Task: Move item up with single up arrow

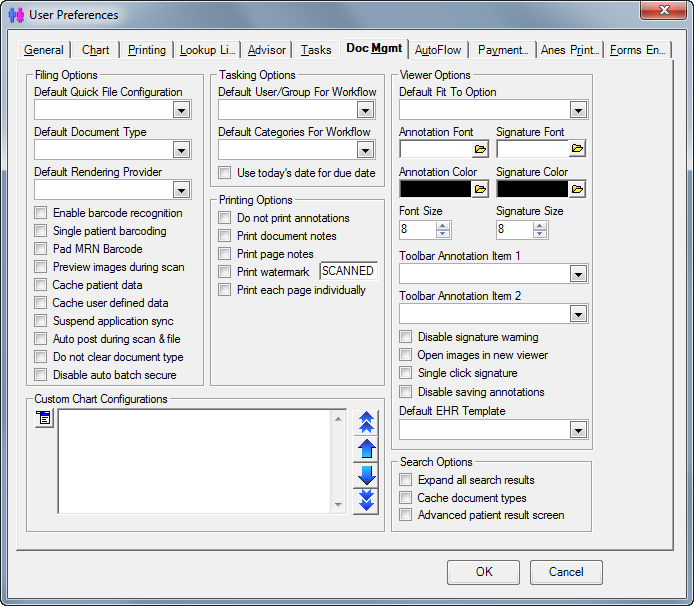Action: tap(366, 449)
